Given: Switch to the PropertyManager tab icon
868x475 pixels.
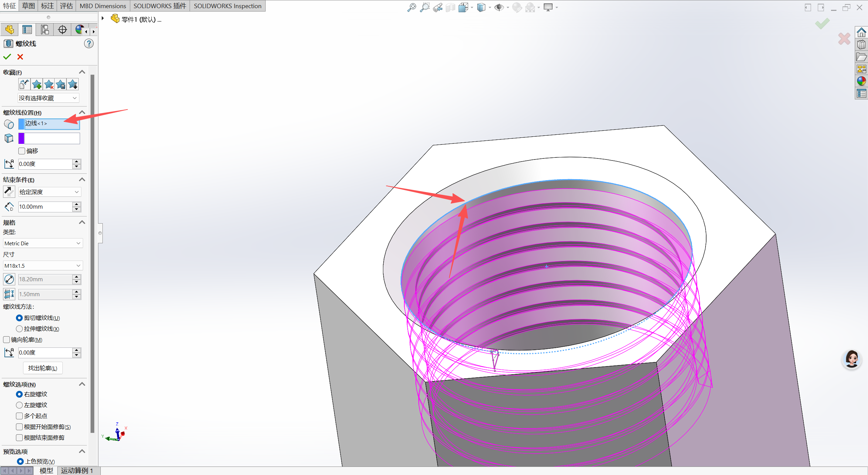Looking at the screenshot, I should pos(27,30).
